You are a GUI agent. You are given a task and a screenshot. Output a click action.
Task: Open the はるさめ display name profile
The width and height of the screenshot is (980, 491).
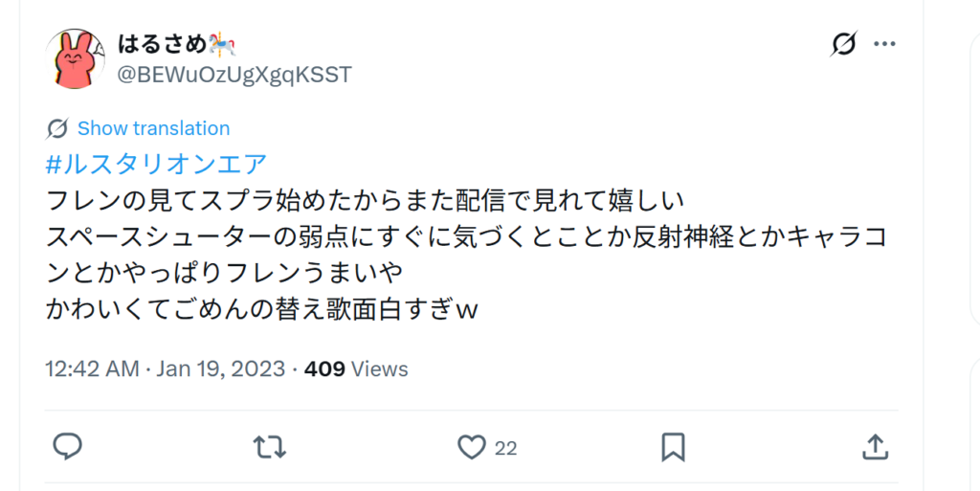(x=162, y=44)
